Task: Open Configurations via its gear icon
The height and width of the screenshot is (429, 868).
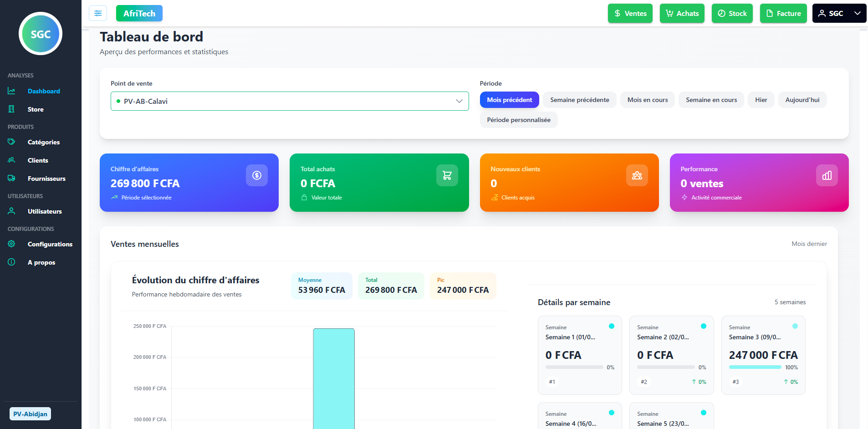Action: coord(11,244)
